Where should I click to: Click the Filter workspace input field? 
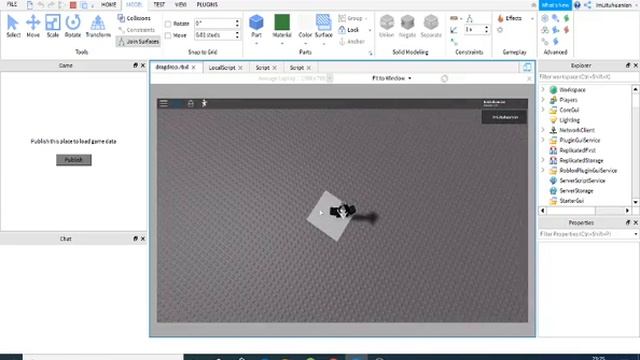(x=588, y=77)
